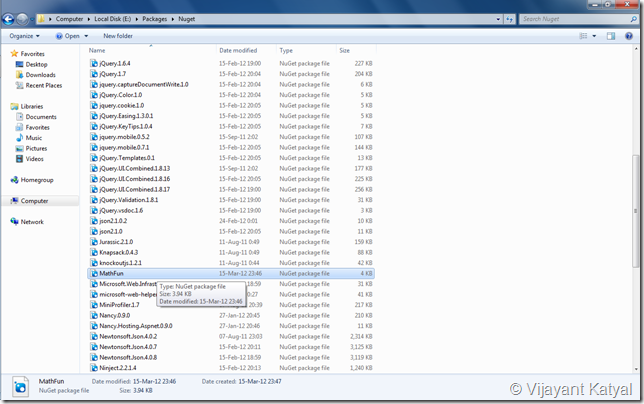Viewport: 644px width, 404px height.
Task: Expand breadcrumb arrow after Local Disk (E:)
Action: click(137, 19)
